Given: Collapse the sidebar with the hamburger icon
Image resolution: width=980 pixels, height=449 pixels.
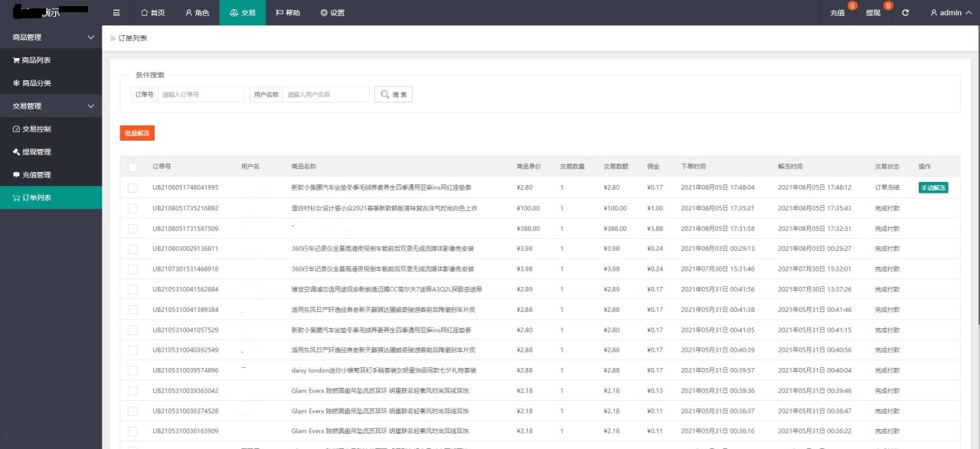Looking at the screenshot, I should coord(116,13).
